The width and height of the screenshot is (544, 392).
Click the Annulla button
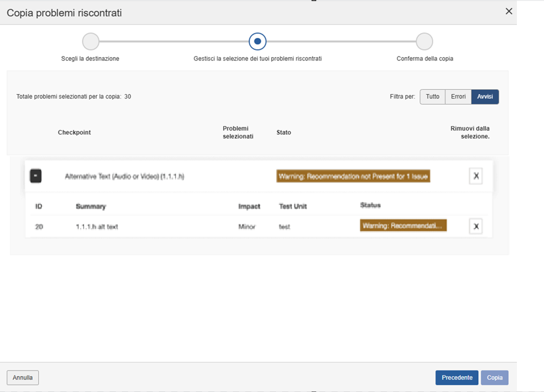pos(23,377)
